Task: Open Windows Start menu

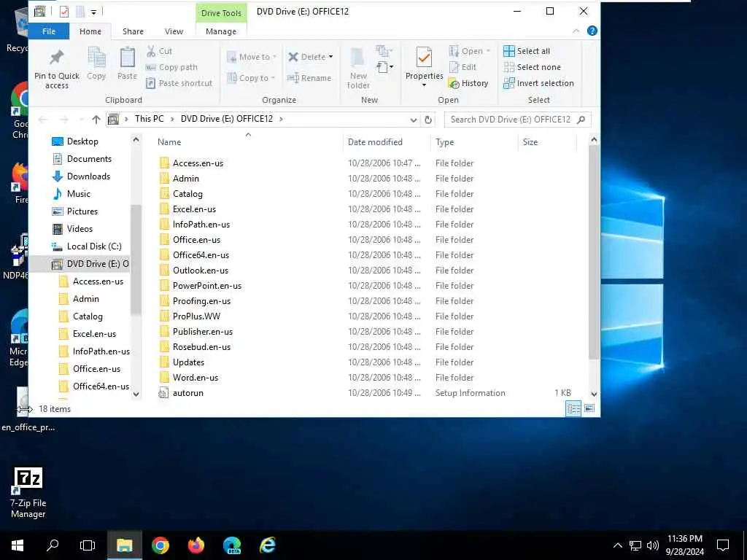Action: coord(18,545)
